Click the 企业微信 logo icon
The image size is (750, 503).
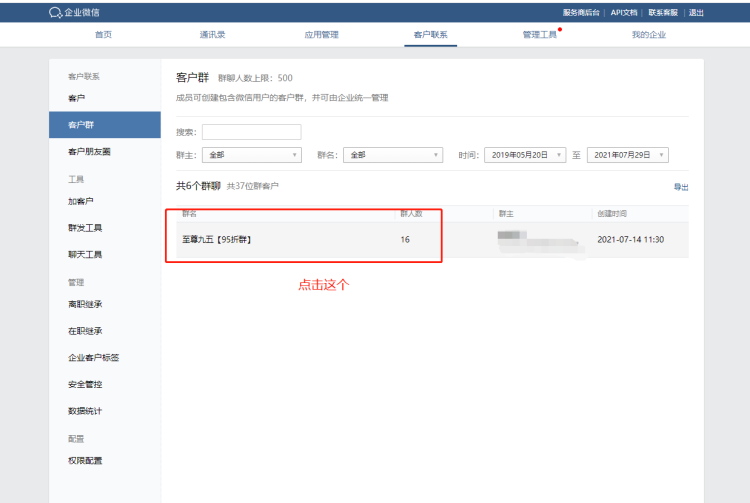(x=55, y=12)
